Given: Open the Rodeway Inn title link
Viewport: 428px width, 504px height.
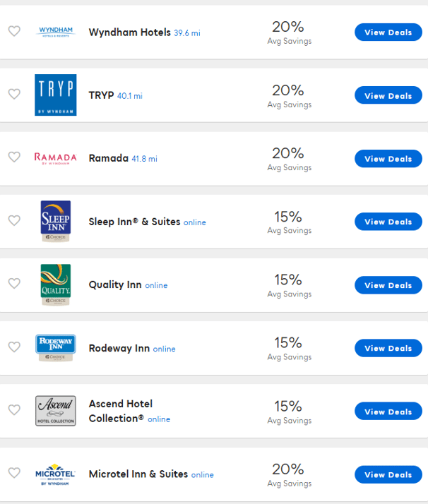Looking at the screenshot, I should pos(119,348).
